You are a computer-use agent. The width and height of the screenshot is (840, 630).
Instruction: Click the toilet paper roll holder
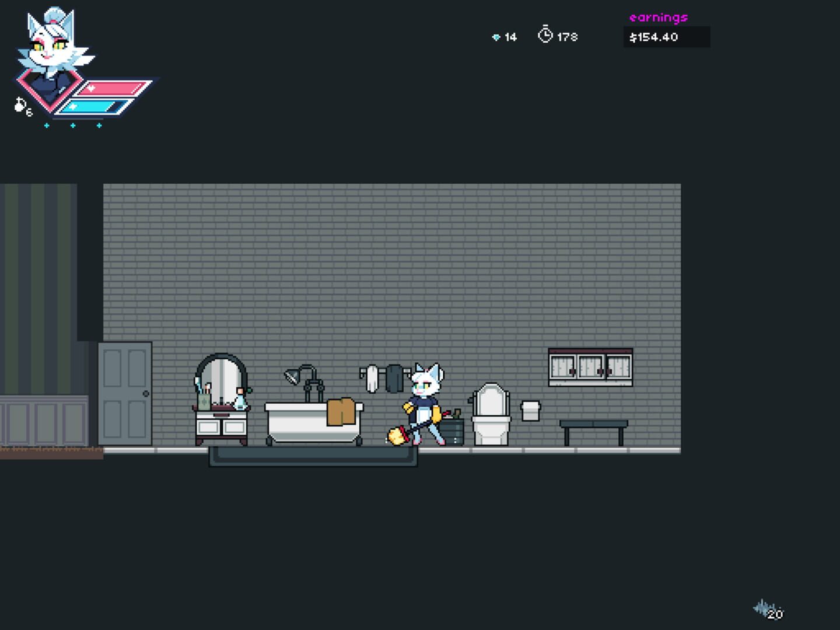pos(530,410)
